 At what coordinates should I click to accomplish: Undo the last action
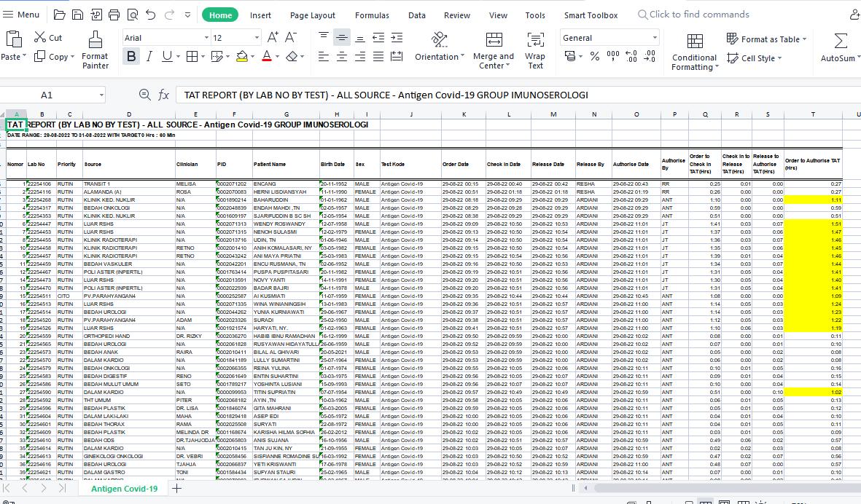150,15
